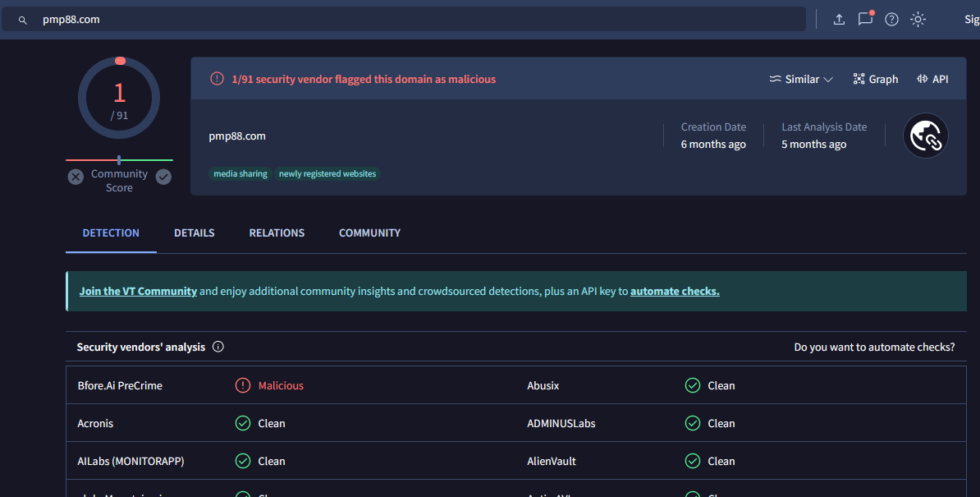Click the malicious alert icon in banner
980x497 pixels.
point(217,79)
